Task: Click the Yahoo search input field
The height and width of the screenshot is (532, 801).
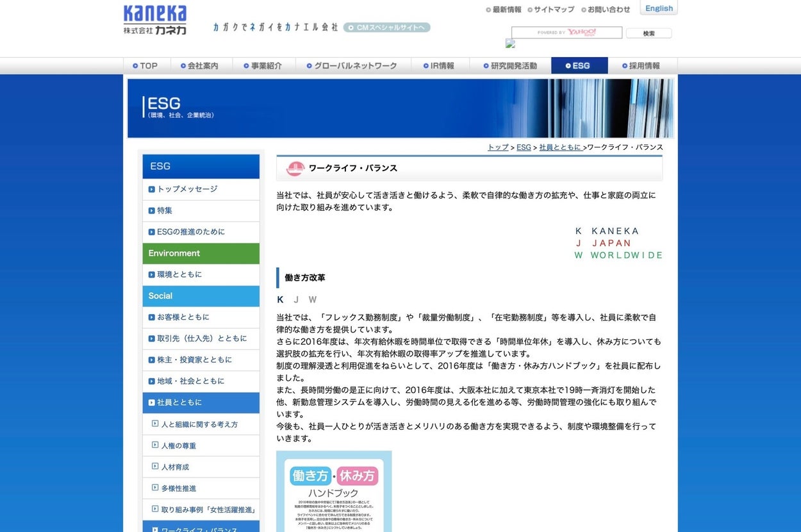Action: point(566,33)
